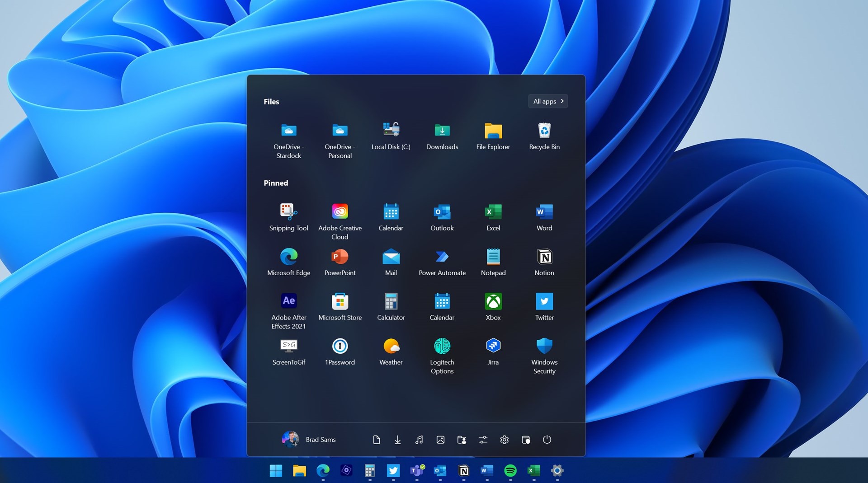Open the Power options button
868x483 pixels.
coord(547,440)
